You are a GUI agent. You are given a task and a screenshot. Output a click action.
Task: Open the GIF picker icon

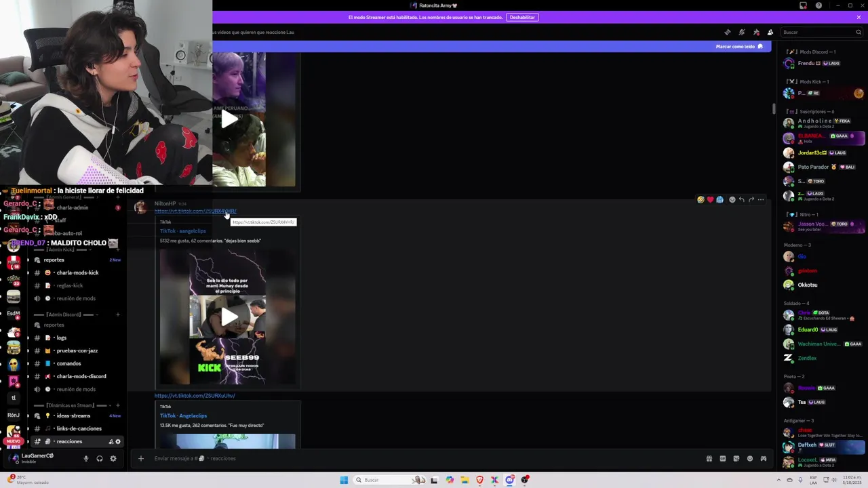(x=723, y=458)
